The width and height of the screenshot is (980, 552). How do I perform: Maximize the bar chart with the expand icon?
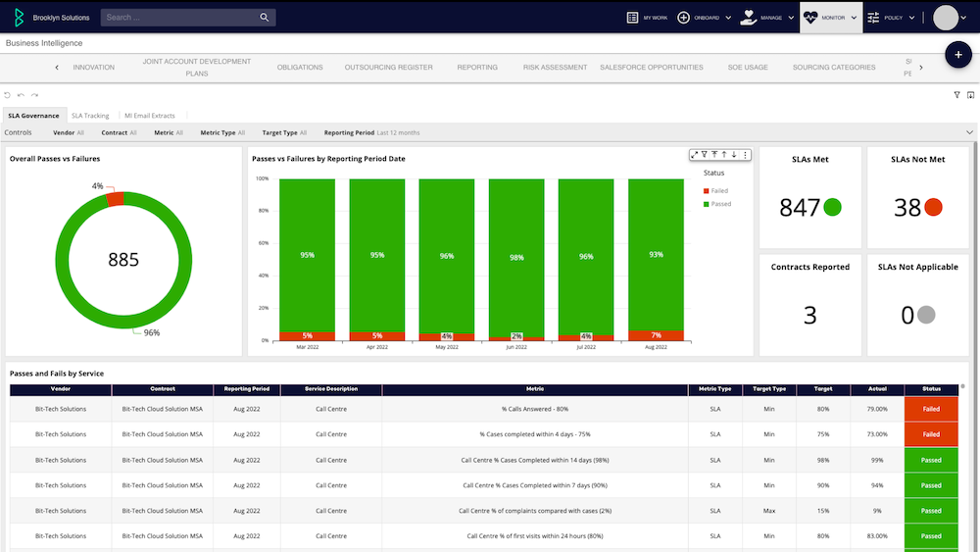point(695,154)
